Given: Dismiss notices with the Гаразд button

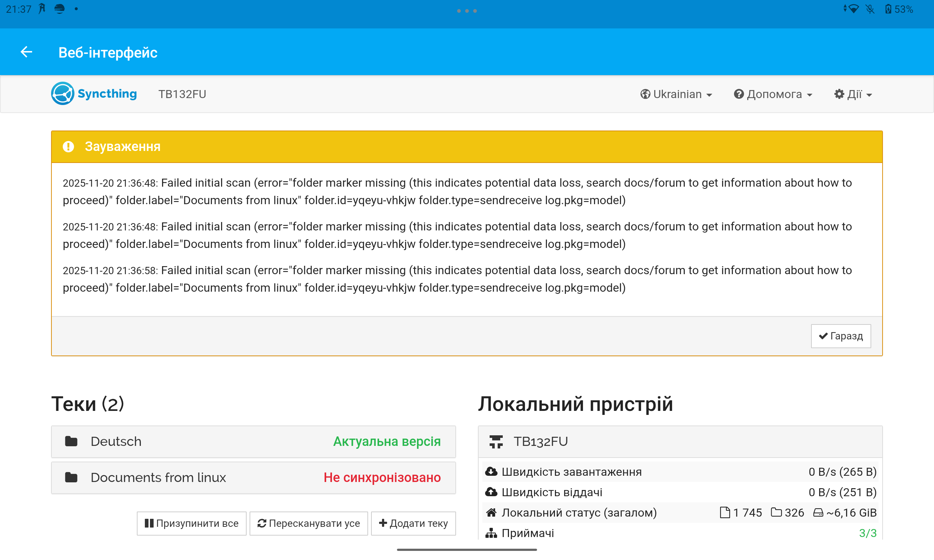Looking at the screenshot, I should coord(841,336).
